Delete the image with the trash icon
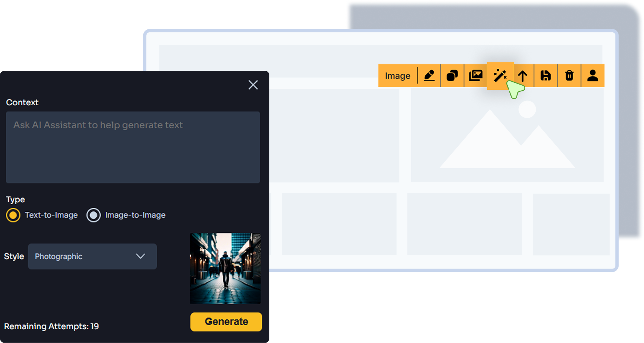Viewport: 644px width, 343px height. pos(569,75)
